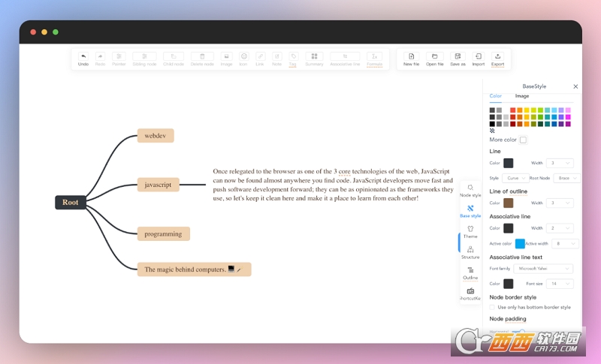Select the Root node
Viewport: 601px width, 364px height.
point(71,203)
